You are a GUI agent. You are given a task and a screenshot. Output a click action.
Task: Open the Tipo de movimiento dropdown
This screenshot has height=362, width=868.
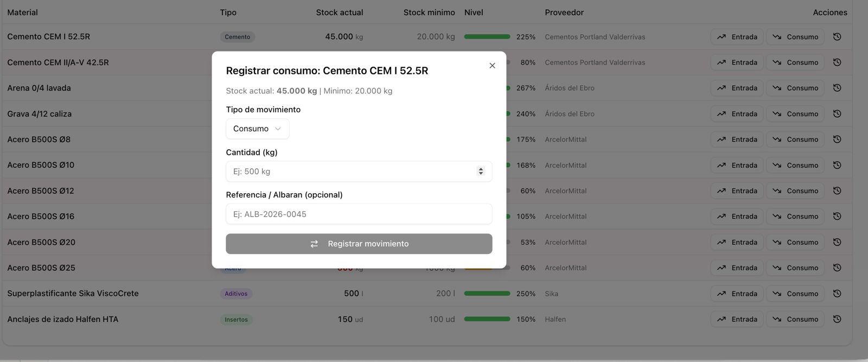click(257, 129)
